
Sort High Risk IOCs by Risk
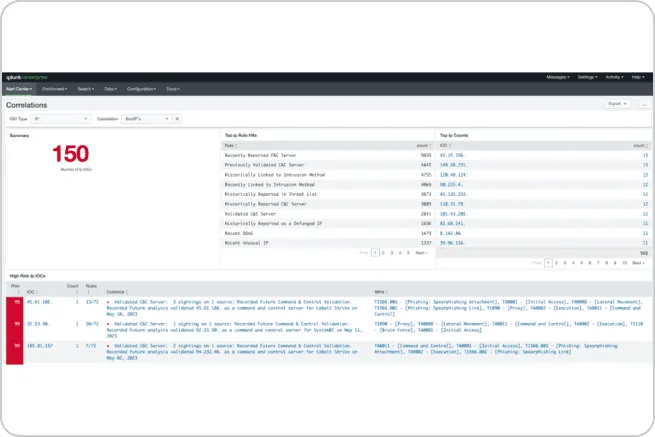pyautogui.click(x=15, y=289)
